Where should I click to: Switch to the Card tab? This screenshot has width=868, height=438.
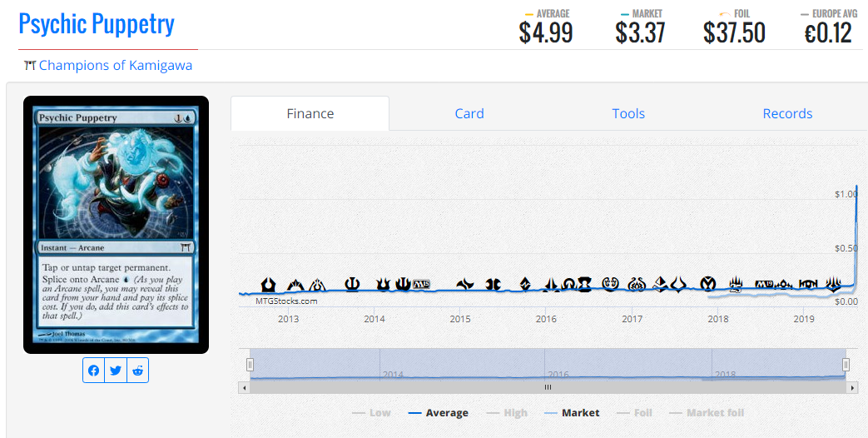pos(469,113)
